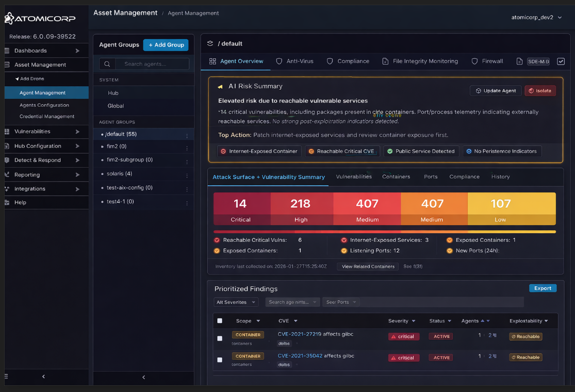Click View Related Containers button
575x392 pixels.
click(368, 267)
